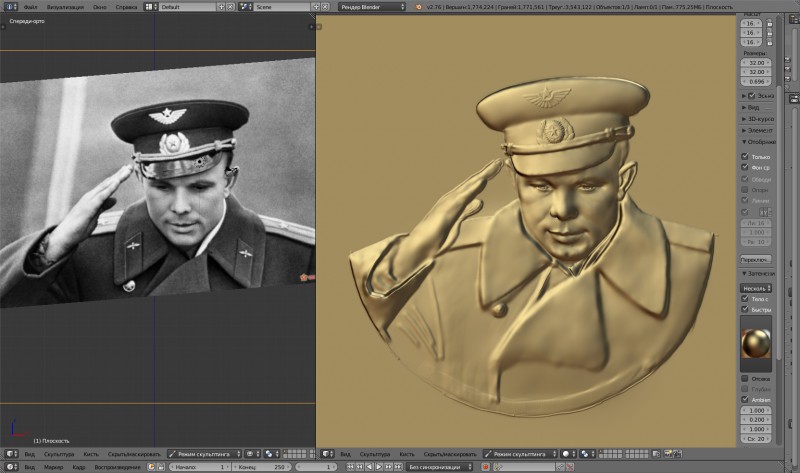The height and width of the screenshot is (473, 800).
Task: Open Режим скульптинга mode dropdown in right viewport
Action: (520, 454)
